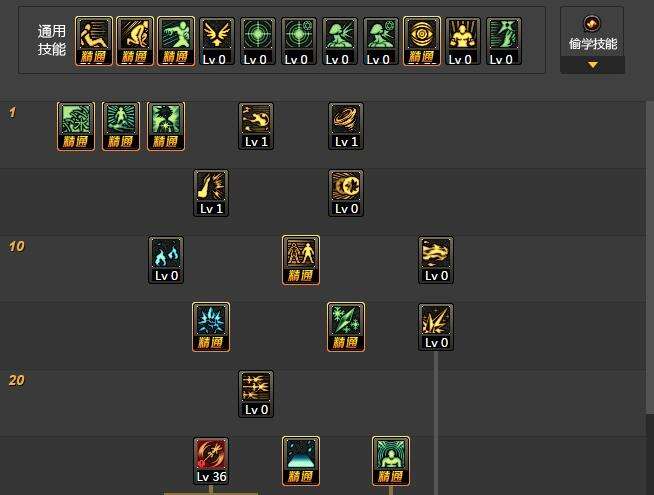Click the winged arrow Lv 0 general skill

click(217, 41)
